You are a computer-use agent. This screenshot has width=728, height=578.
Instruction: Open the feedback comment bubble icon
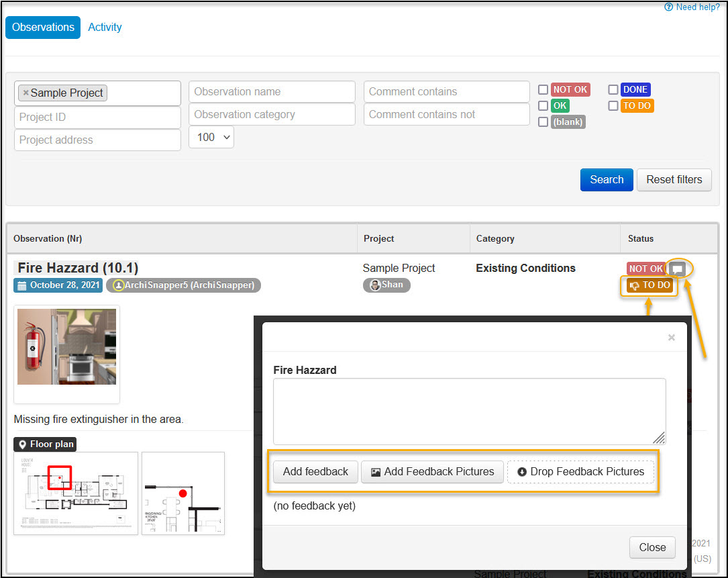click(x=678, y=269)
